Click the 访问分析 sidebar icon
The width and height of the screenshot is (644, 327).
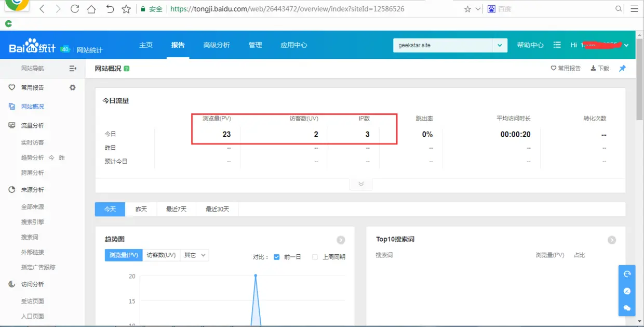coord(12,284)
